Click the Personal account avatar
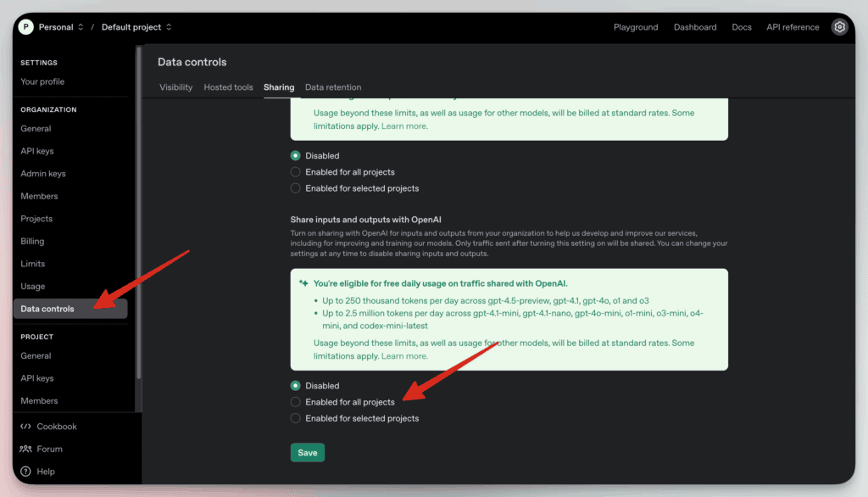This screenshot has height=497, width=868. (x=25, y=26)
